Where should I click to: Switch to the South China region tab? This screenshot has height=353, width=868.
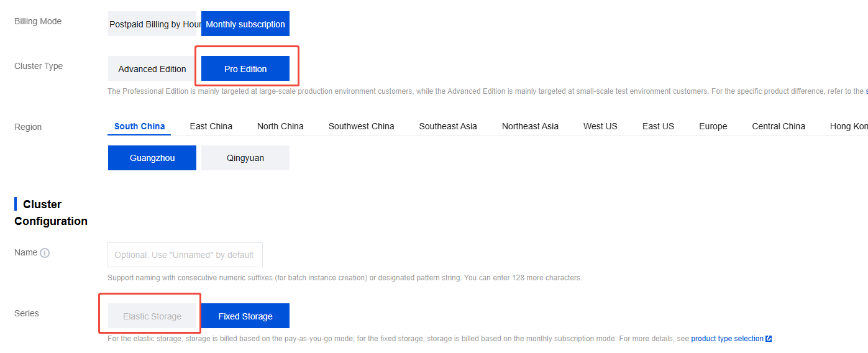point(140,126)
